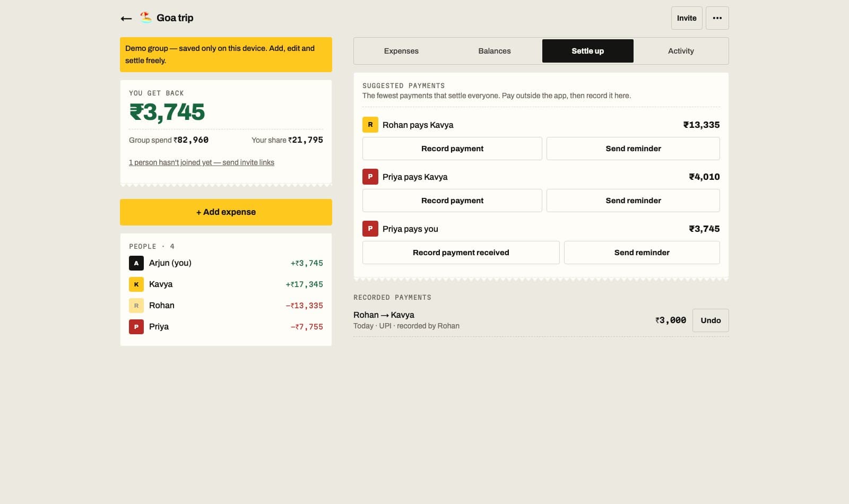849x504 pixels.
Task: Click the P avatar beside Priya pays you
Action: [370, 229]
